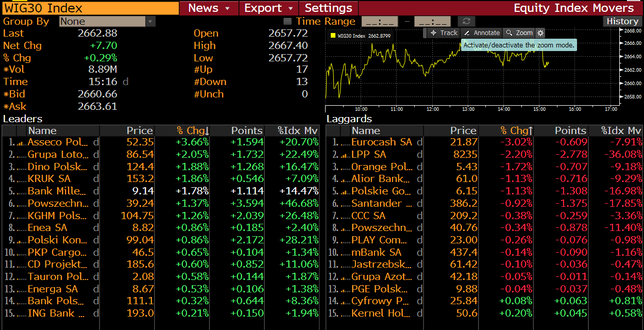644x330 pixels.
Task: Click yellow WIG30 Index legend swatch
Action: point(332,36)
